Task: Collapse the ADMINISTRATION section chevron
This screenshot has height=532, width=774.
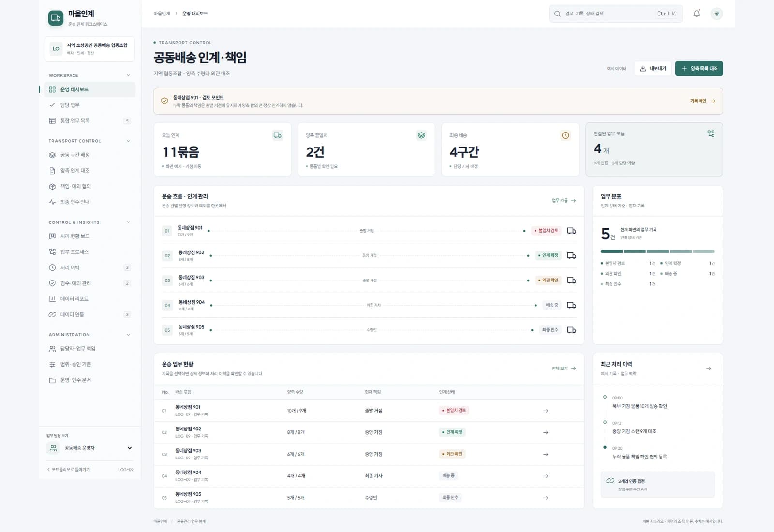Action: point(128,335)
